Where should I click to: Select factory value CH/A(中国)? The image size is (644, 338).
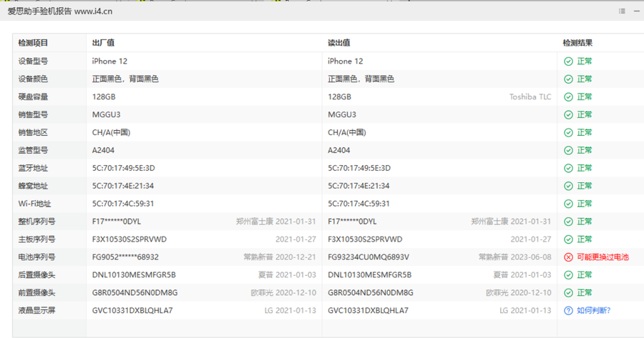(x=112, y=132)
